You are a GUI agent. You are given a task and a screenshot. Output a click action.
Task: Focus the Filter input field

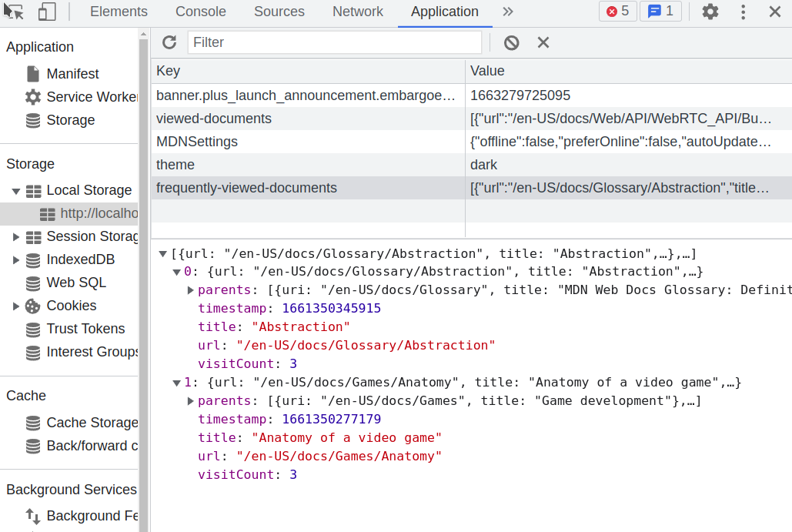334,42
